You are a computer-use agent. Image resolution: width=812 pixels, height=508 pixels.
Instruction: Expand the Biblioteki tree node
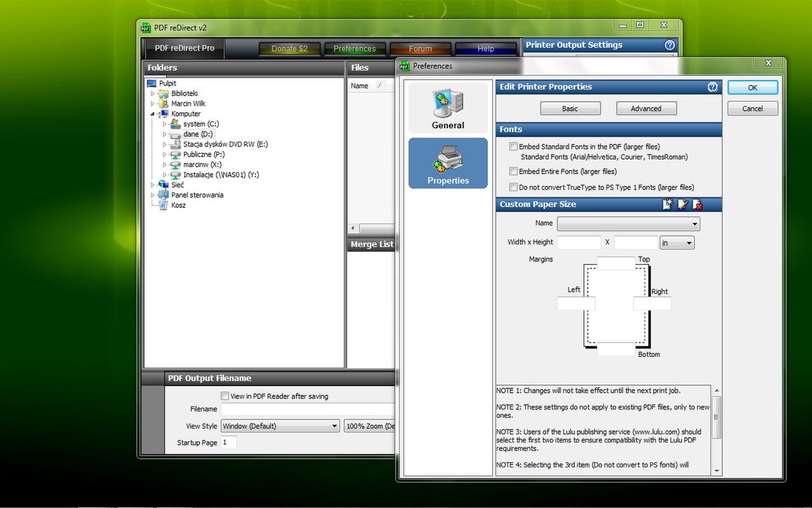coord(152,93)
